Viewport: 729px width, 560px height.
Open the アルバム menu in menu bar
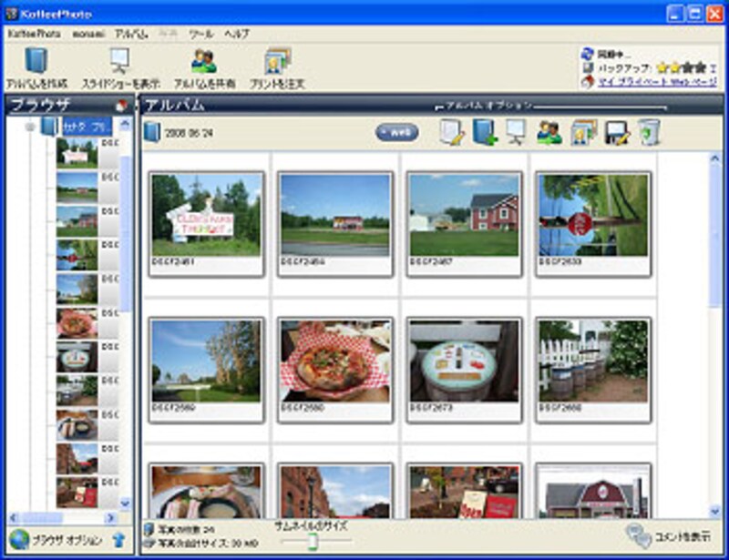pos(132,33)
